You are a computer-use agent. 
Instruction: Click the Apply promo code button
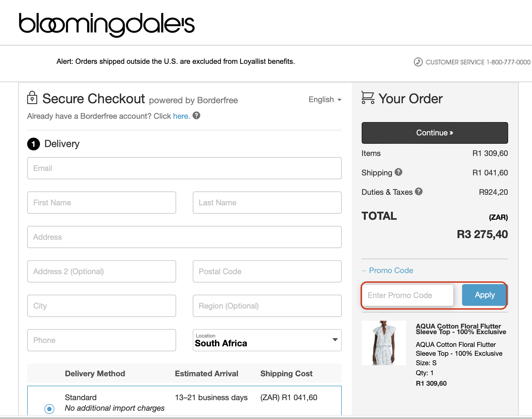click(x=485, y=295)
